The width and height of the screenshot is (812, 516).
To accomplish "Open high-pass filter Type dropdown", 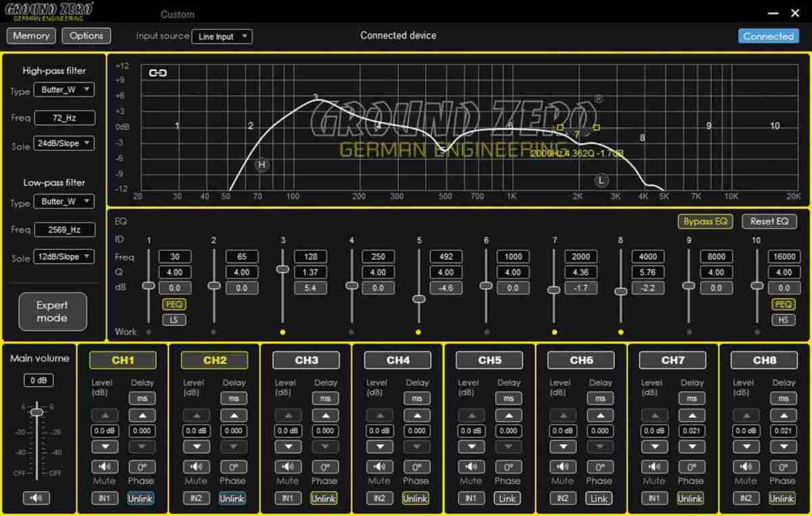I will pyautogui.click(x=65, y=89).
